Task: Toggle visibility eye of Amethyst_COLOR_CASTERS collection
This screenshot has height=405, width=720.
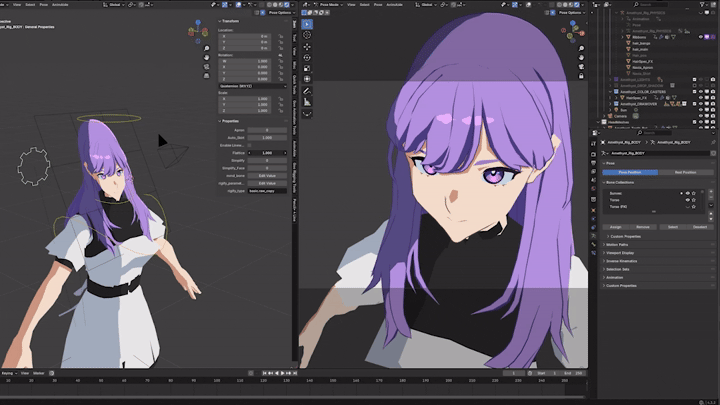Action: pyautogui.click(x=701, y=92)
